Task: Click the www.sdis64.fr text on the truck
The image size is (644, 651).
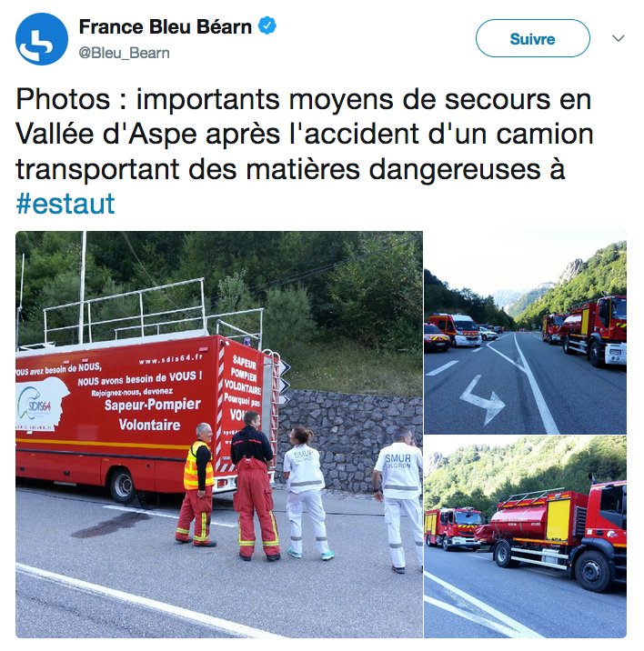Action: [x=171, y=359]
